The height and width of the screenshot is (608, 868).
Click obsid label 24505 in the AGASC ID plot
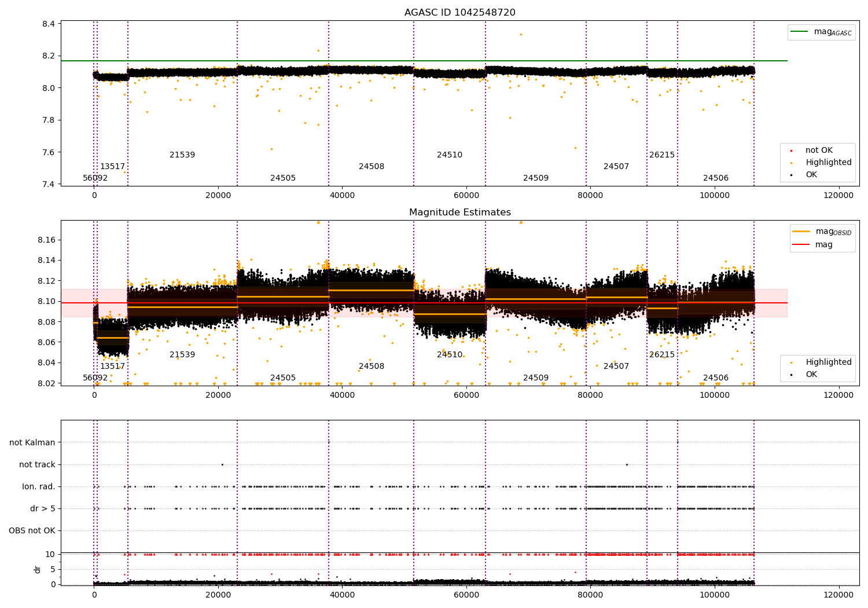tap(283, 178)
